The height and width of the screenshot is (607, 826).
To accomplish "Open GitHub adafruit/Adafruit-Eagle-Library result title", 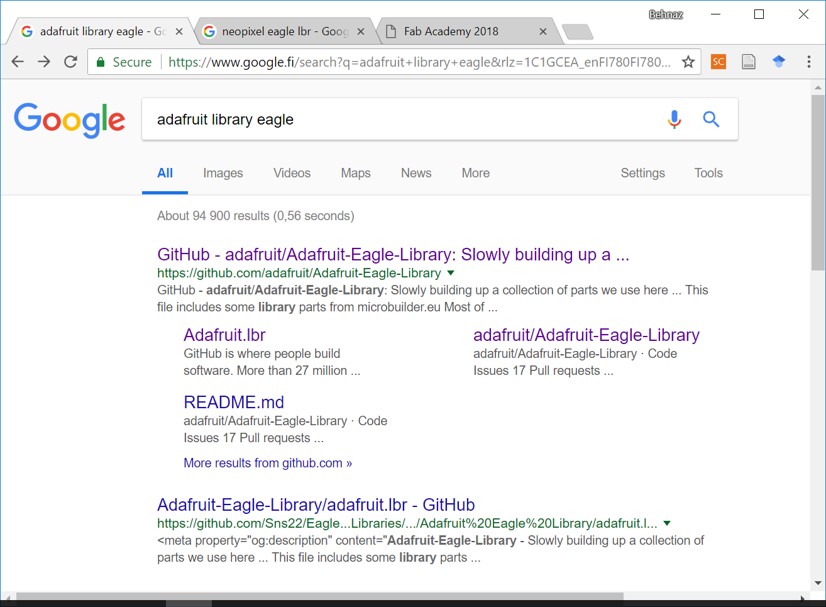I will coord(393,254).
